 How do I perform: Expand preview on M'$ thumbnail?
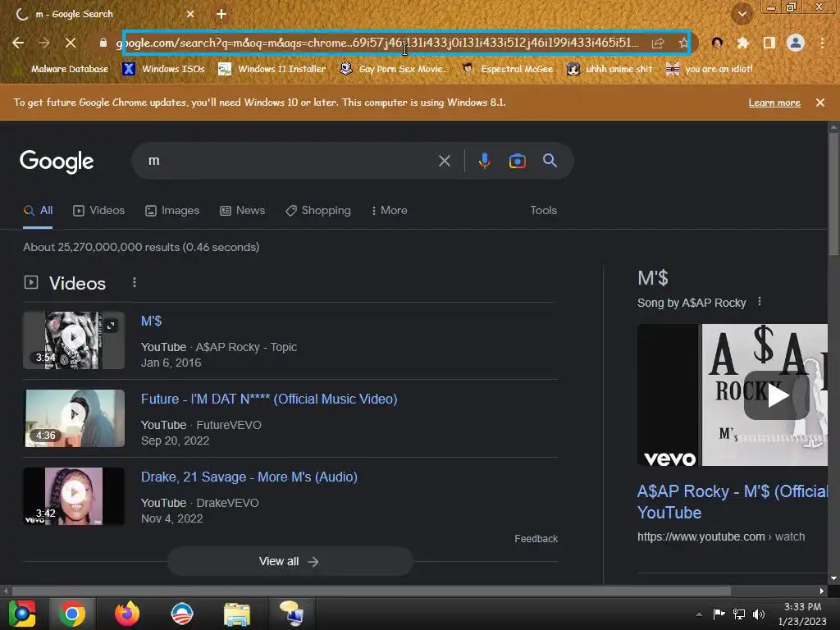(x=111, y=325)
